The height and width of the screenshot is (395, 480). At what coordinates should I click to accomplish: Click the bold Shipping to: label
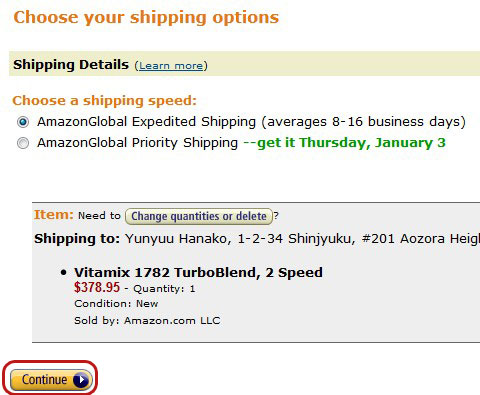tap(77, 239)
